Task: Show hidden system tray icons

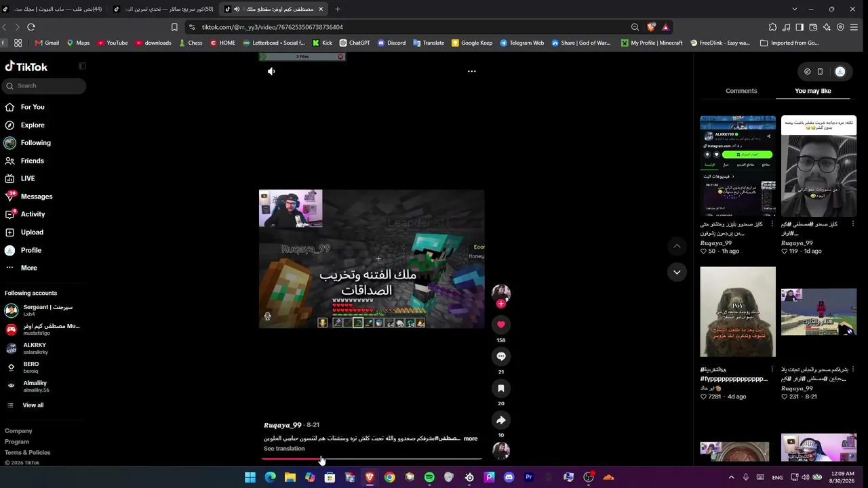Action: click(x=731, y=477)
